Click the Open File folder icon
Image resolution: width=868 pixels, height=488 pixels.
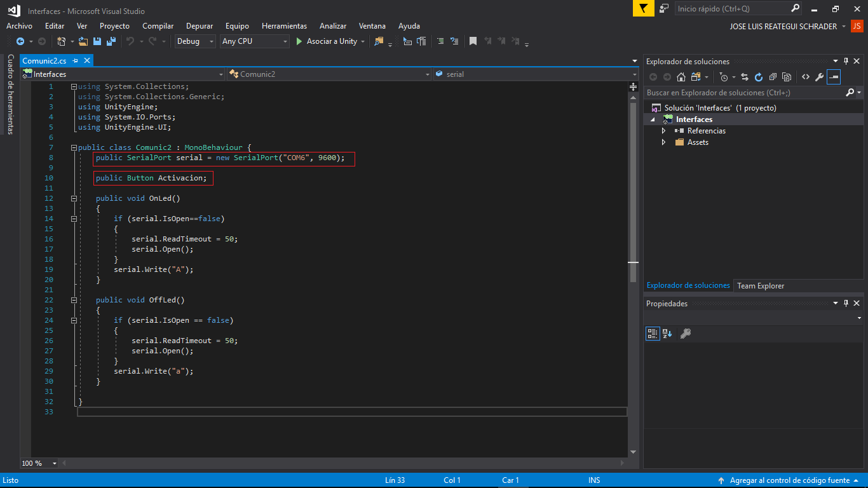click(x=83, y=41)
